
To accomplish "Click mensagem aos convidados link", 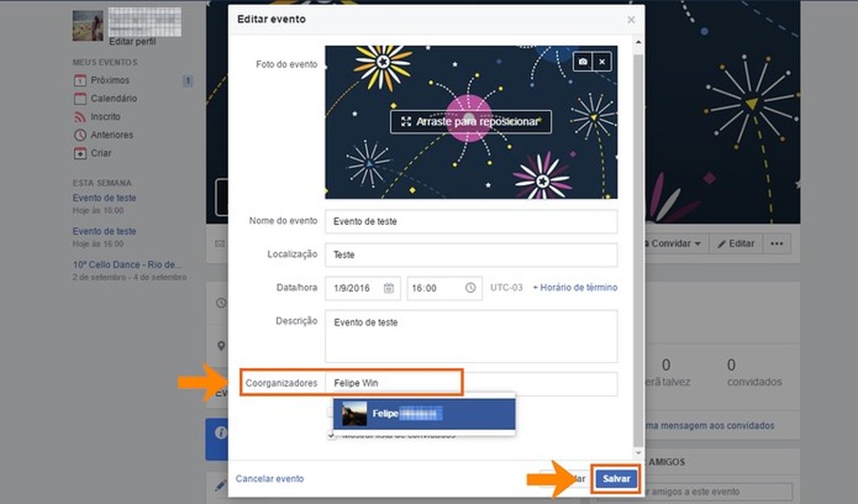I will 709,426.
